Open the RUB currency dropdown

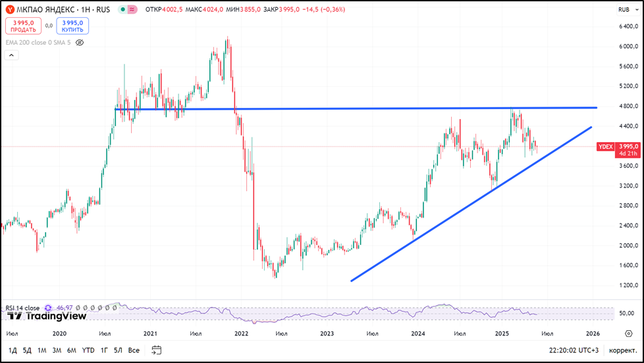[627, 9]
